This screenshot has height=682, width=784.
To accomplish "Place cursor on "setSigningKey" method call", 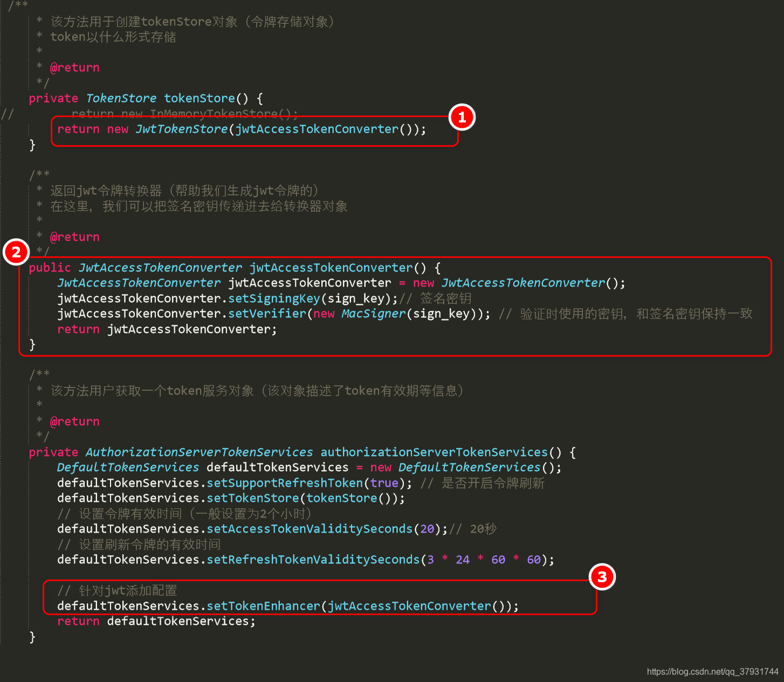I will (x=274, y=298).
